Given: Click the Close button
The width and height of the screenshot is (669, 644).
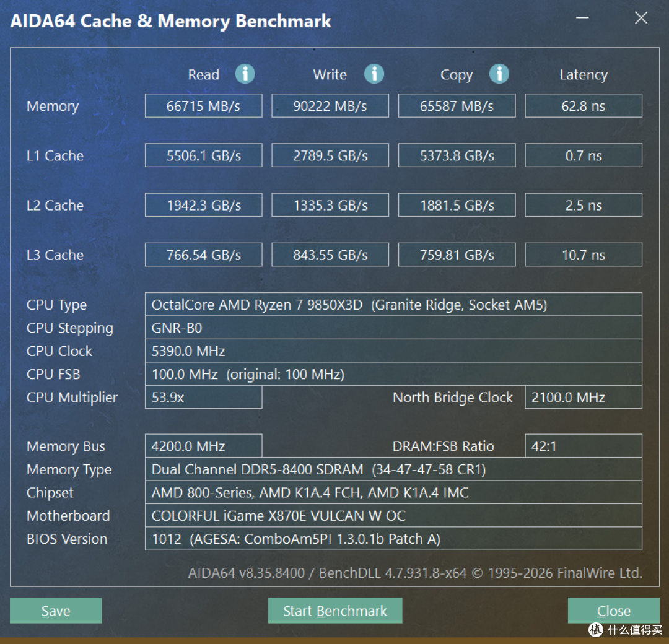Looking at the screenshot, I should [613, 611].
